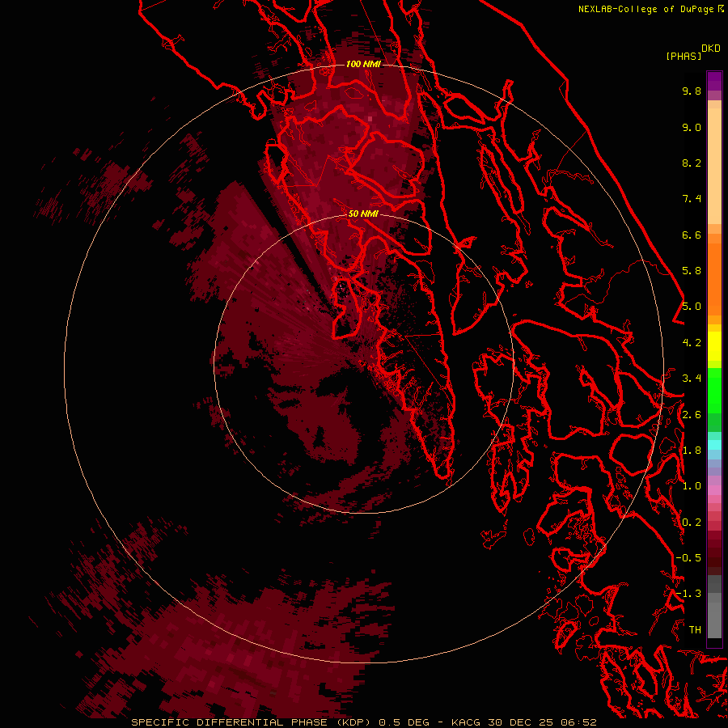Click the -1.3 legend value
Screen dimensions: 728x728
click(688, 594)
